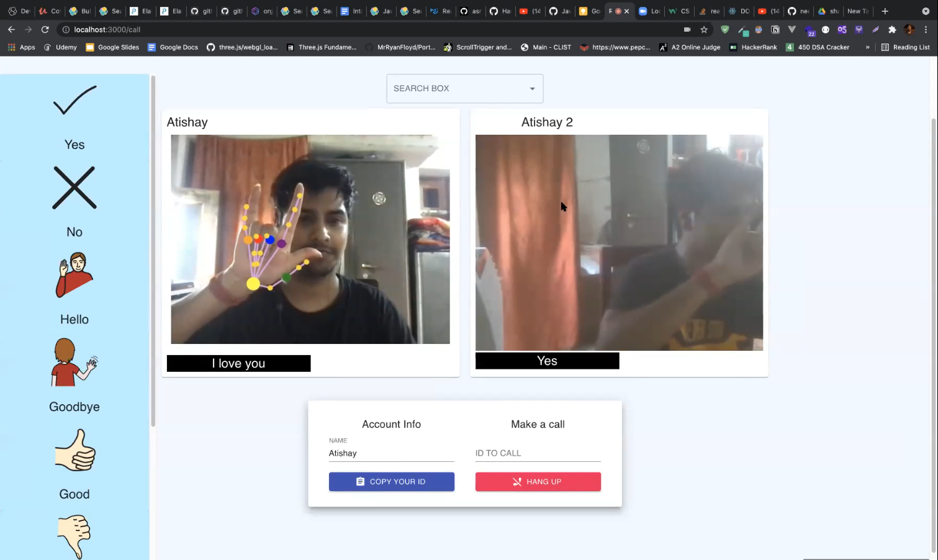Focus the Name field containing Atishay
938x560 pixels.
pos(391,453)
